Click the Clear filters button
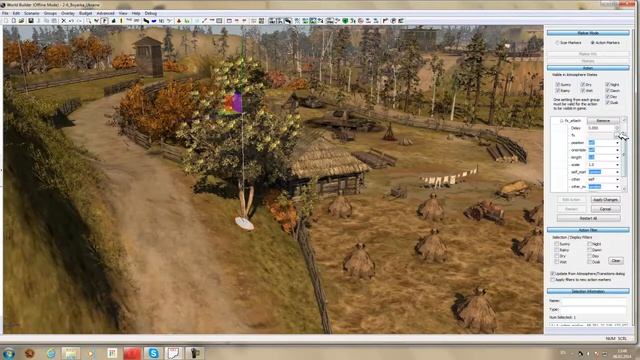This screenshot has width=640, height=360. click(x=616, y=260)
